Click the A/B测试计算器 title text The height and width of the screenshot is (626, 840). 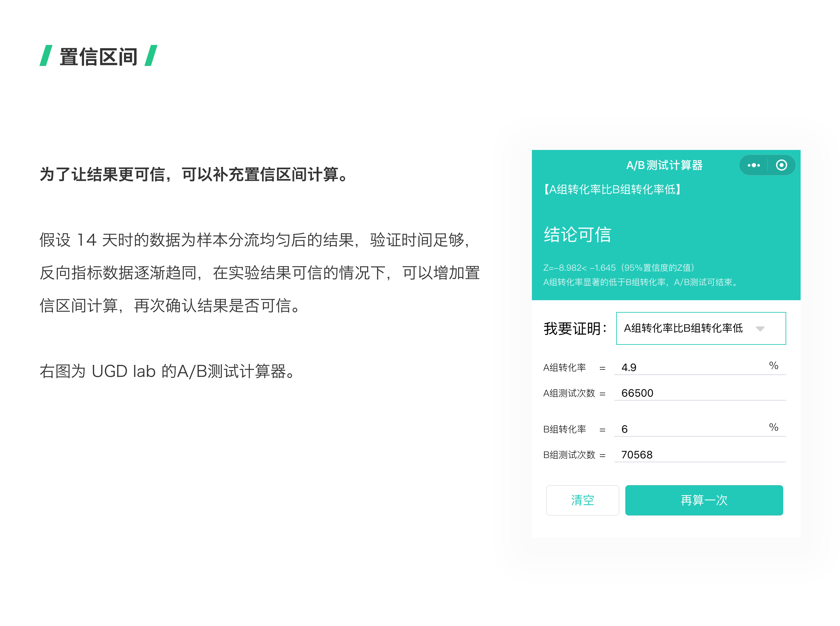(x=664, y=165)
